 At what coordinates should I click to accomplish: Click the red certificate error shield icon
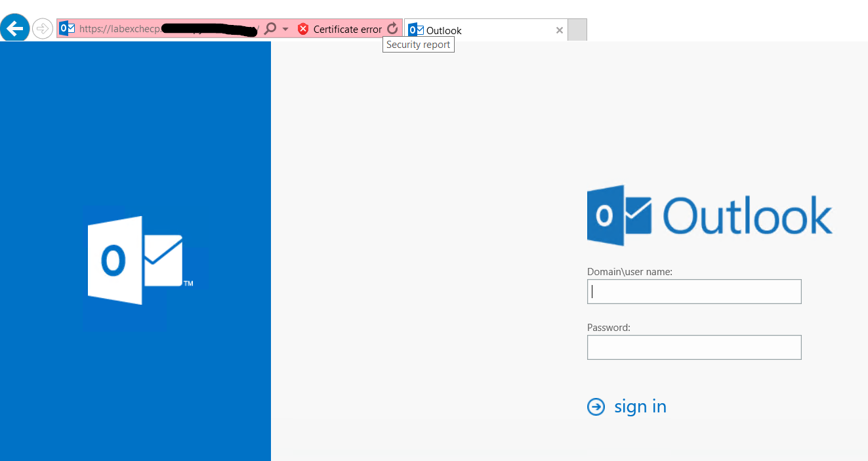[303, 29]
